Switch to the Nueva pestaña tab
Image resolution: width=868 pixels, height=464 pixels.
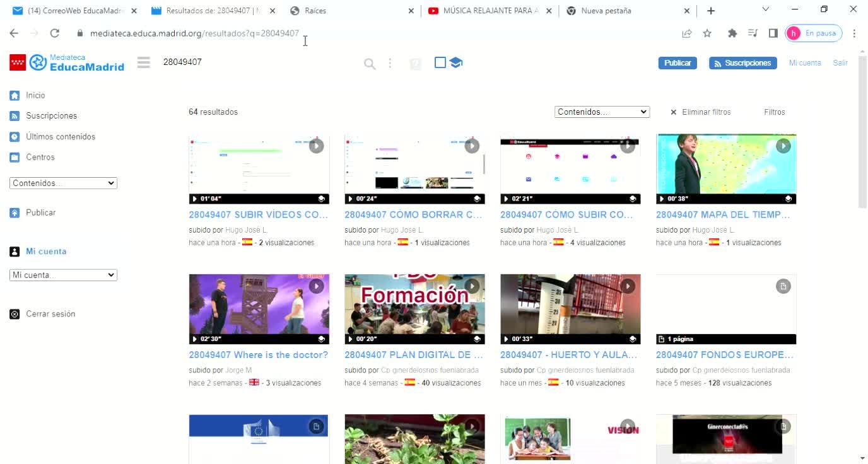point(630,11)
